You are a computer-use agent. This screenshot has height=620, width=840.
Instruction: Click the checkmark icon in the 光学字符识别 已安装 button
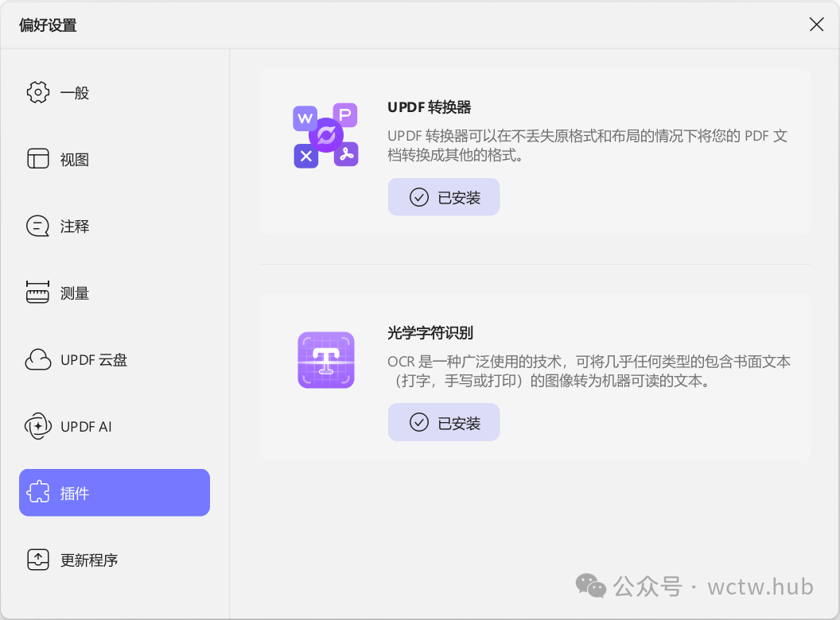(x=419, y=422)
